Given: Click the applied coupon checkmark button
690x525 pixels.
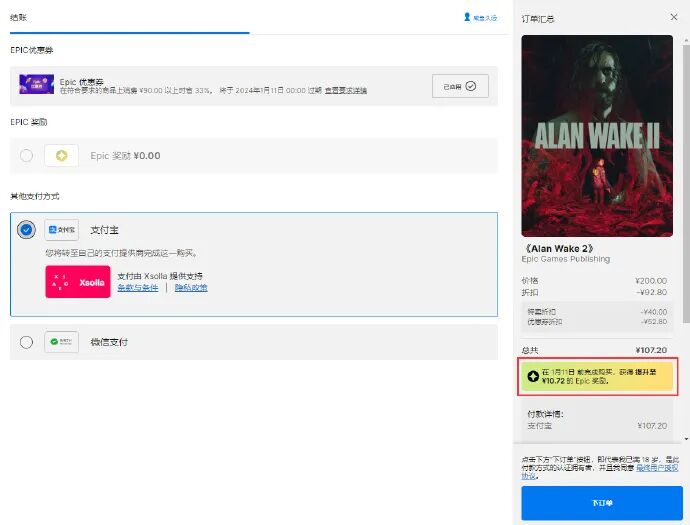Looking at the screenshot, I should coord(460,86).
